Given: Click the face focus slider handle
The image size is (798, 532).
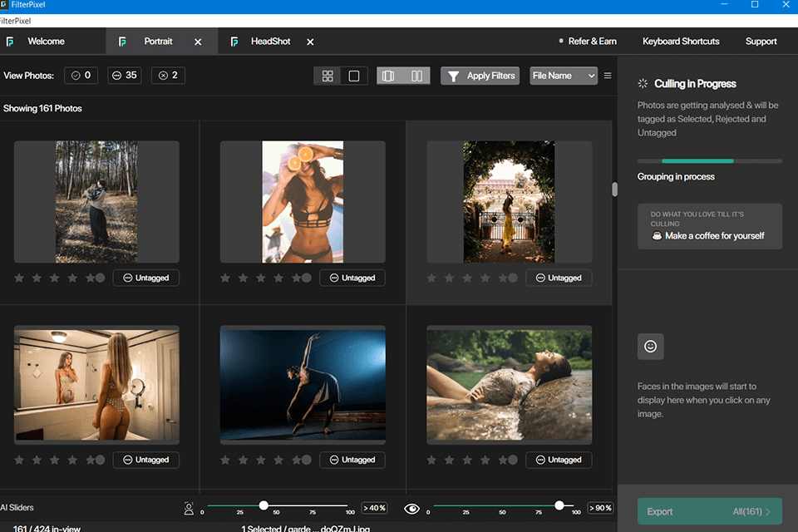Looking at the screenshot, I should (264, 505).
